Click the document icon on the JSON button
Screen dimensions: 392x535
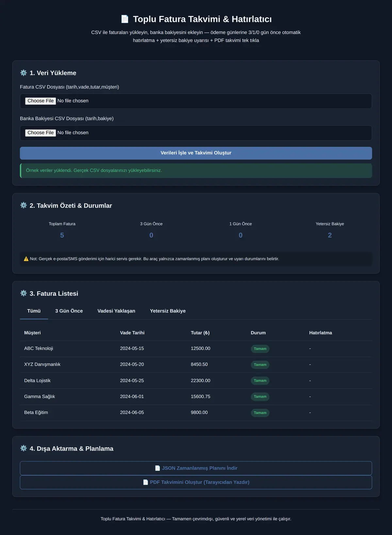click(157, 468)
